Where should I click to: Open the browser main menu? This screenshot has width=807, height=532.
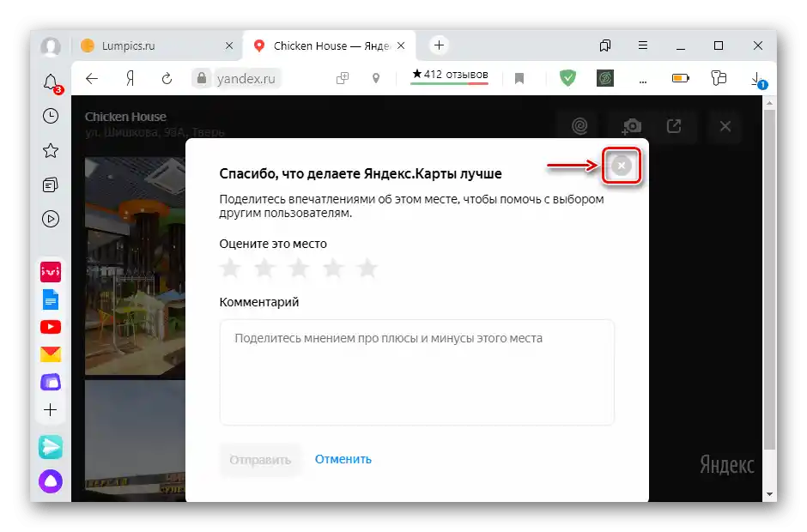[643, 45]
